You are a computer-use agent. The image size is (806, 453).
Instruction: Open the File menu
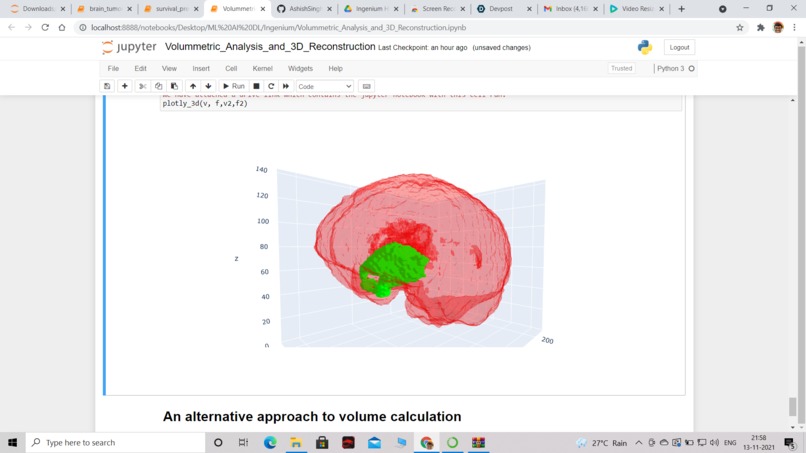tap(113, 68)
